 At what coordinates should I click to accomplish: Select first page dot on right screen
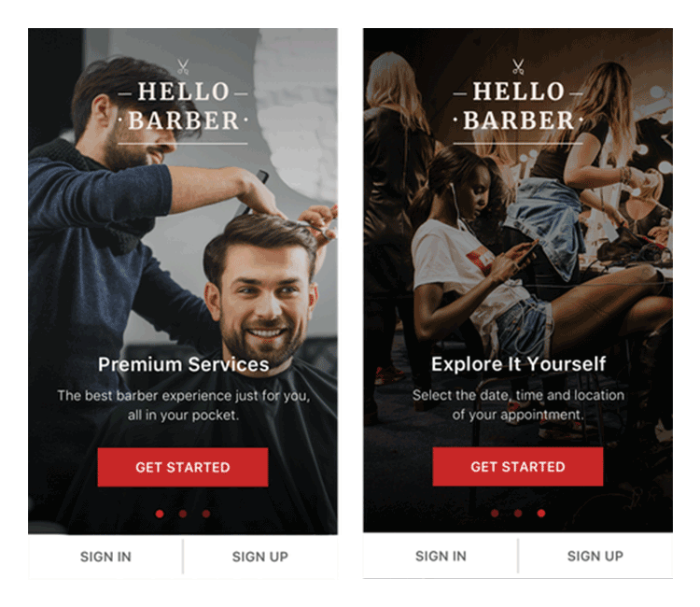click(x=495, y=514)
